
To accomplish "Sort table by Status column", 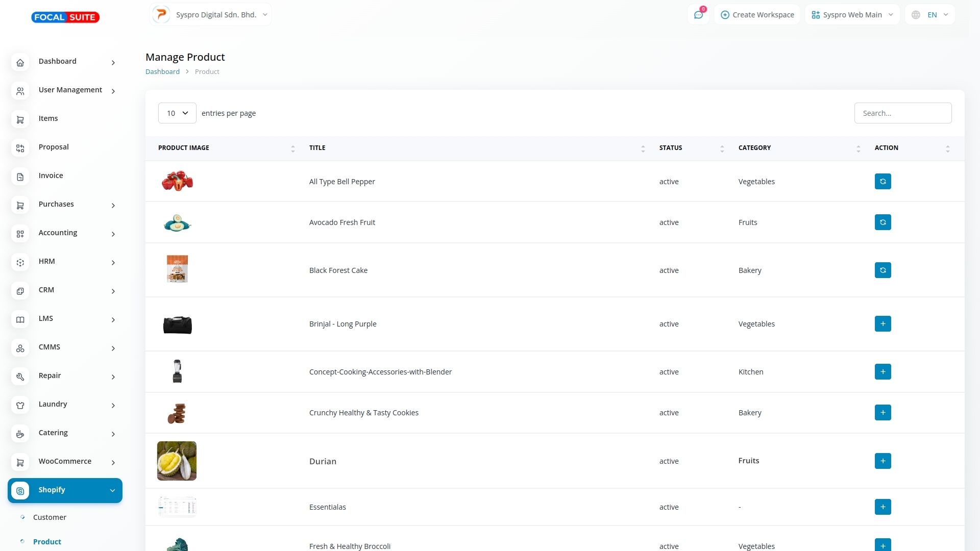I will point(722,148).
